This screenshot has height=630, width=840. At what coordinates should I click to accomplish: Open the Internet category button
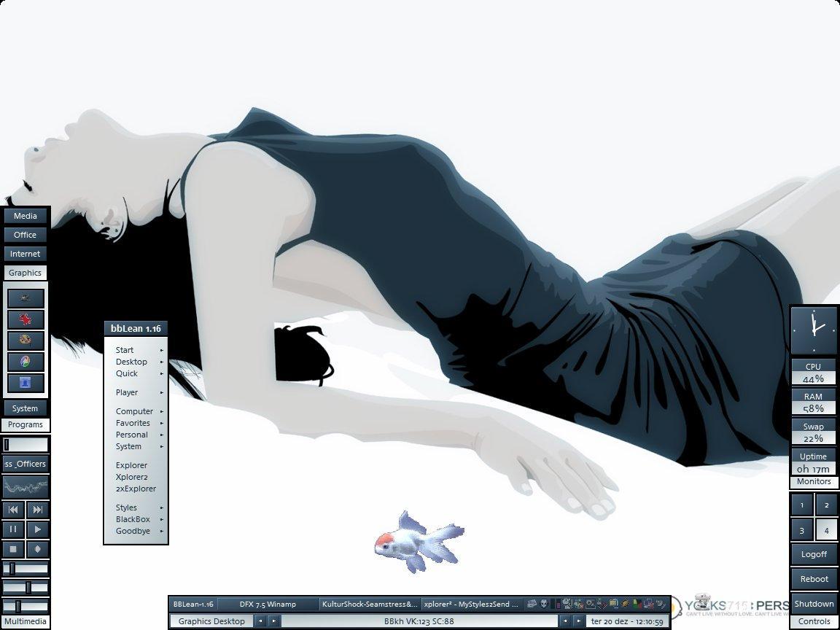tap(26, 254)
